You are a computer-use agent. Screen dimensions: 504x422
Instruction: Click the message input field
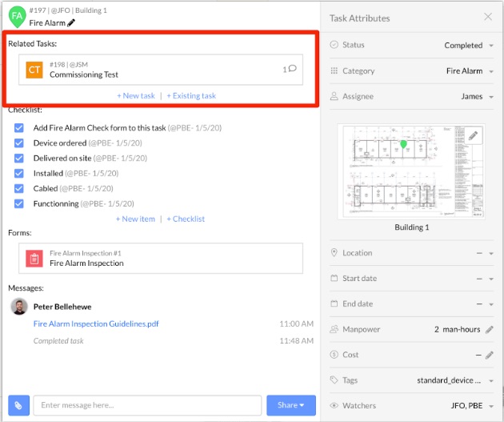tap(147, 405)
